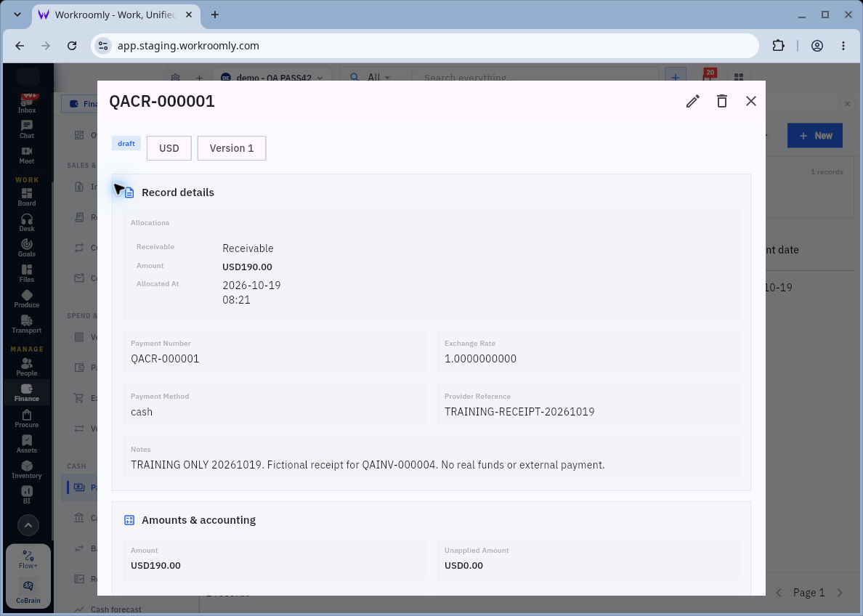863x616 pixels.
Task: Go to previous page arrow
Action: pyautogui.click(x=779, y=592)
